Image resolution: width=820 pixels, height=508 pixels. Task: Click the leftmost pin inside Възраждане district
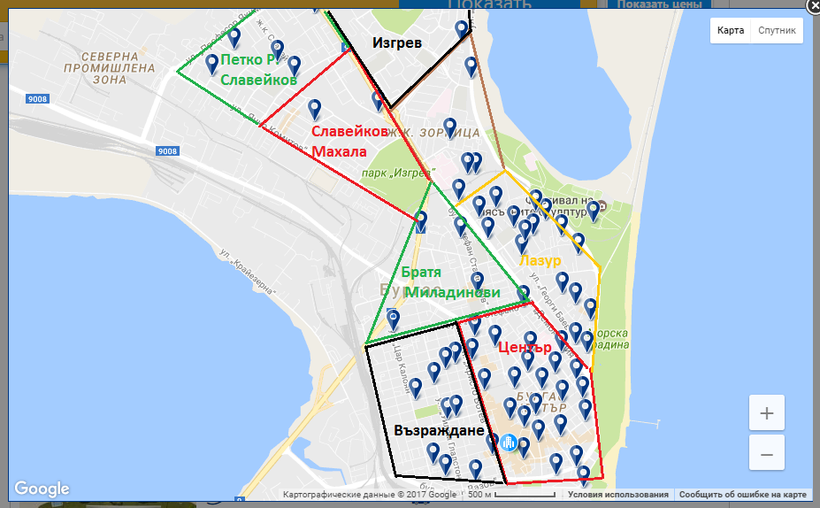click(x=415, y=388)
